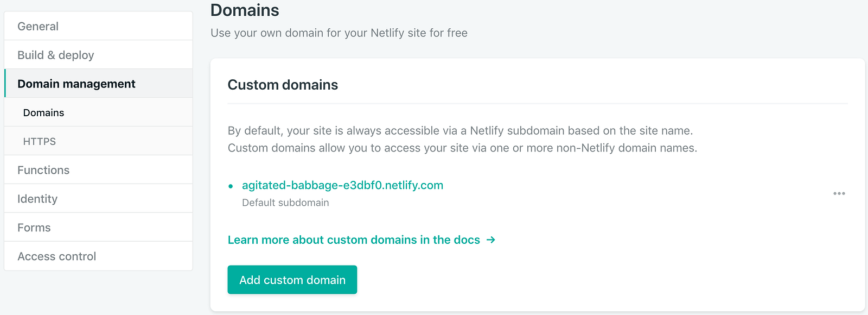Open the Domains sub-item in the sidebar
The height and width of the screenshot is (315, 868).
pos(43,112)
